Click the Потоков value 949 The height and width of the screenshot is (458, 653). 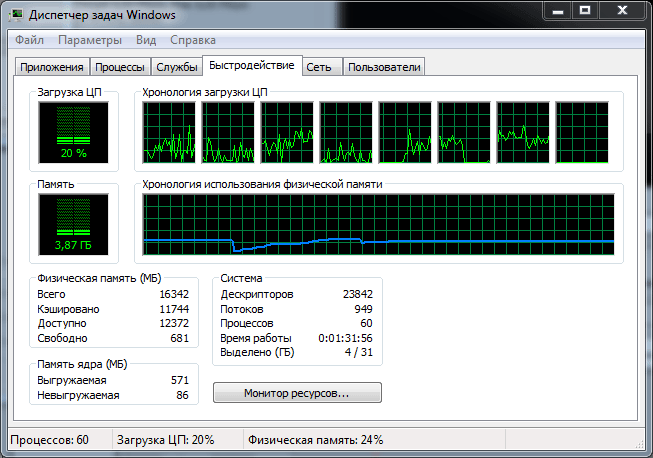(364, 309)
